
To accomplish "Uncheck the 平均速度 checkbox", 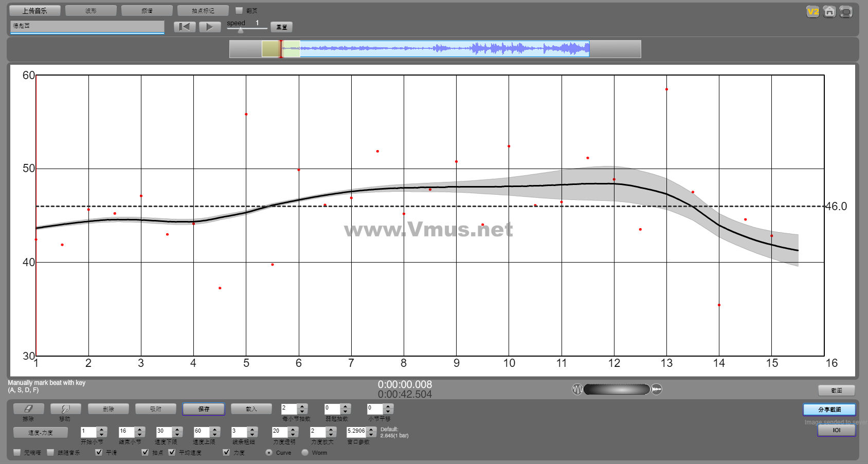I will click(x=172, y=452).
